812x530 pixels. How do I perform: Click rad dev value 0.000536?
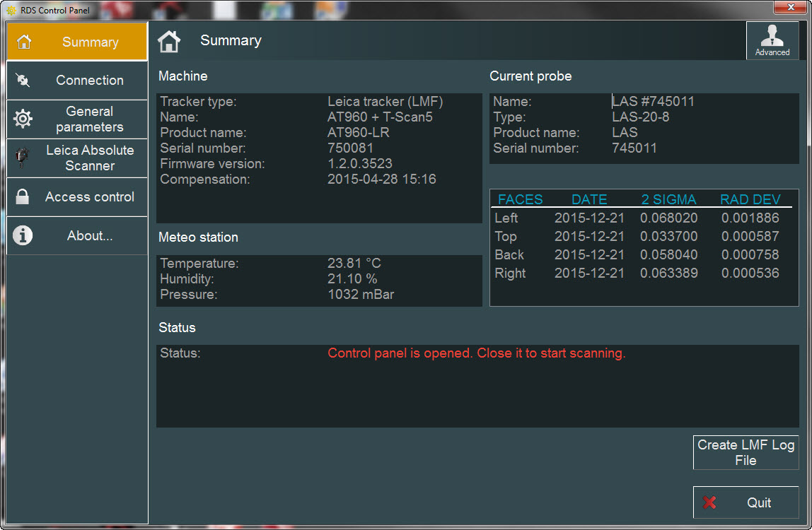750,273
